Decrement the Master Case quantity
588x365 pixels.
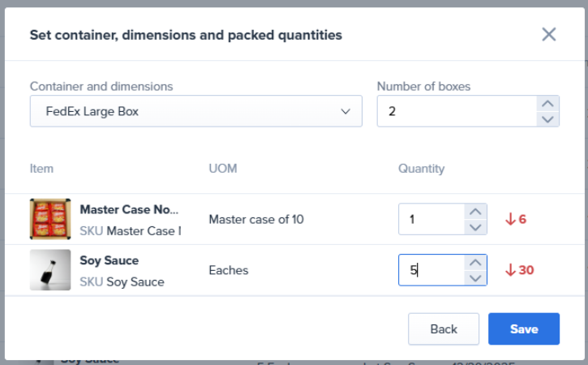476,227
